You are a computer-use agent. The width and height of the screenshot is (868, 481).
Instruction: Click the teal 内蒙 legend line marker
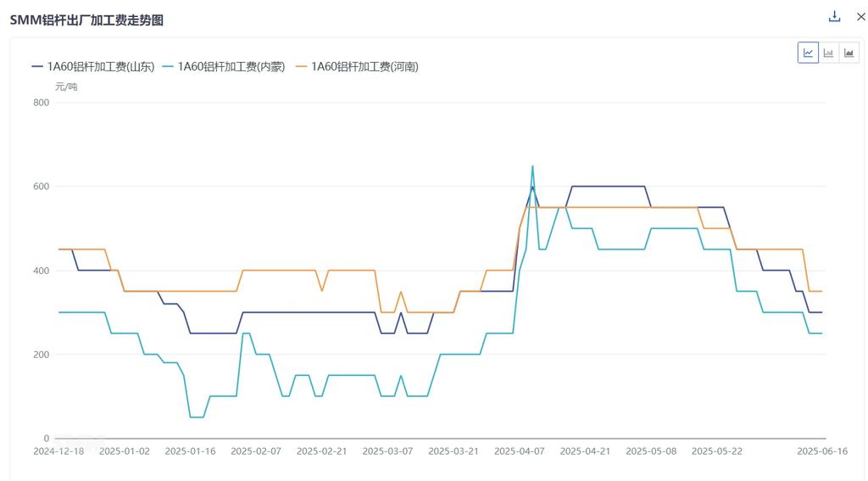pyautogui.click(x=168, y=66)
